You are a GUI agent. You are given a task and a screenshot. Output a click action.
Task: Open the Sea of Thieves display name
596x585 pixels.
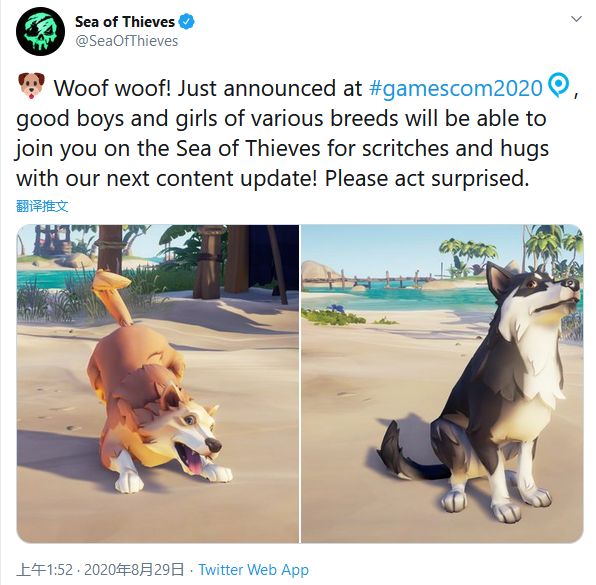tap(125, 22)
